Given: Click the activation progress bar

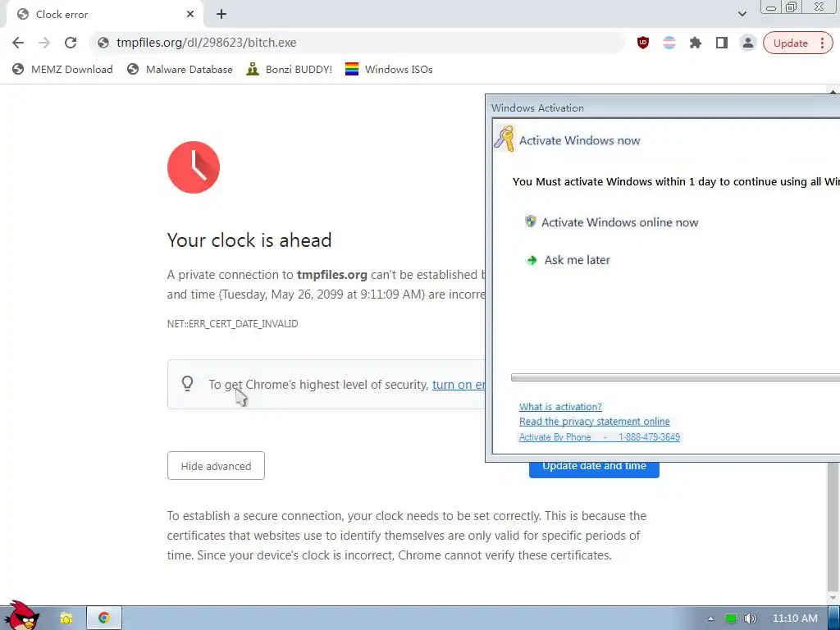Looking at the screenshot, I should 675,377.
